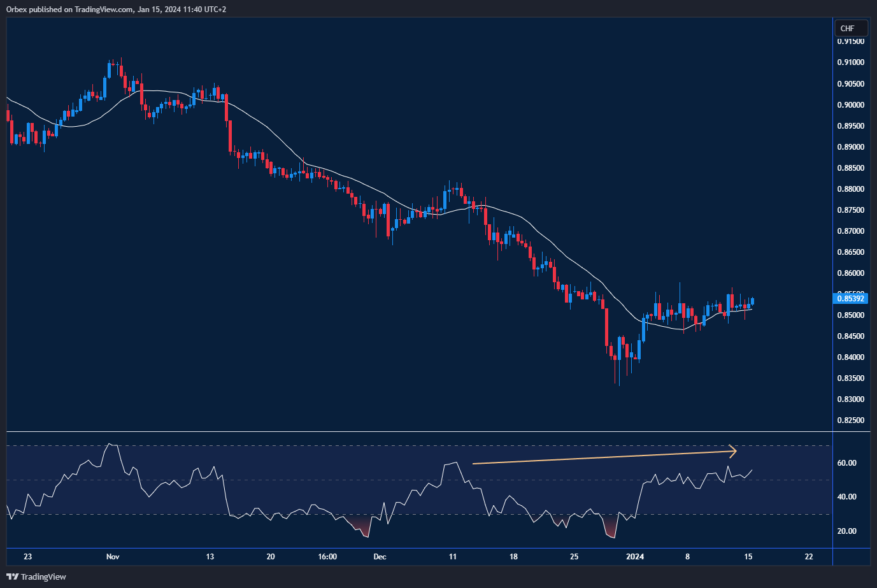
Task: Click the Orbex publication header text
Action: (x=19, y=9)
